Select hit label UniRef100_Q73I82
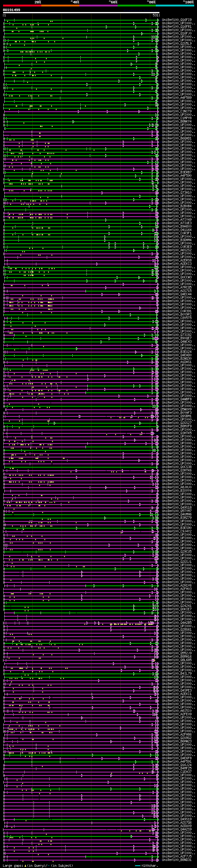 coord(177,335)
